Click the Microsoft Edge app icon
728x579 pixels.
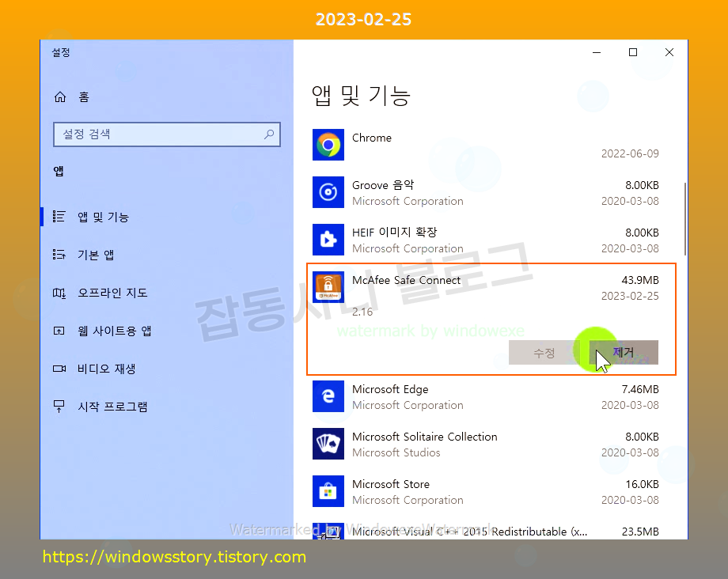pos(328,396)
